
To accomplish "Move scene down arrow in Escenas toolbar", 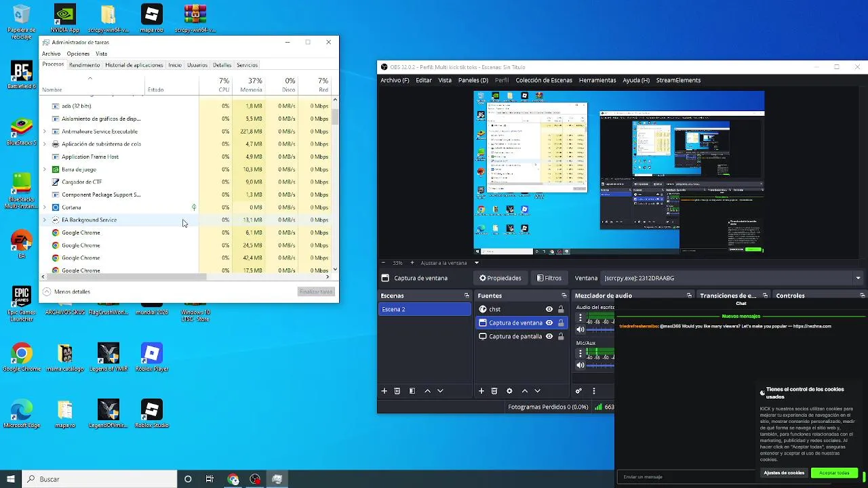I will (x=440, y=391).
